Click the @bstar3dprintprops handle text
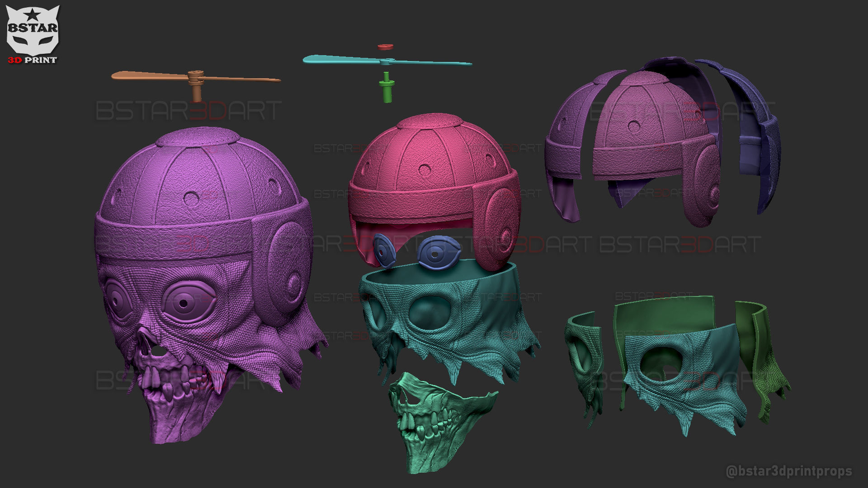This screenshot has height=488, width=868. (x=789, y=472)
